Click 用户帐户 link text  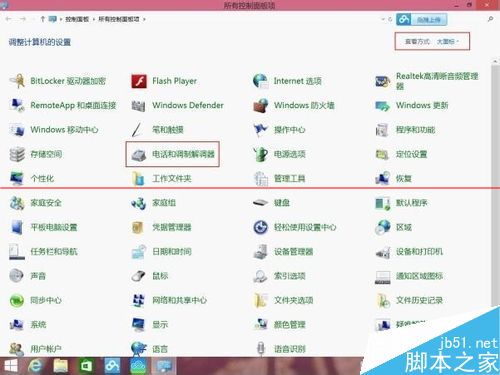[46, 349]
